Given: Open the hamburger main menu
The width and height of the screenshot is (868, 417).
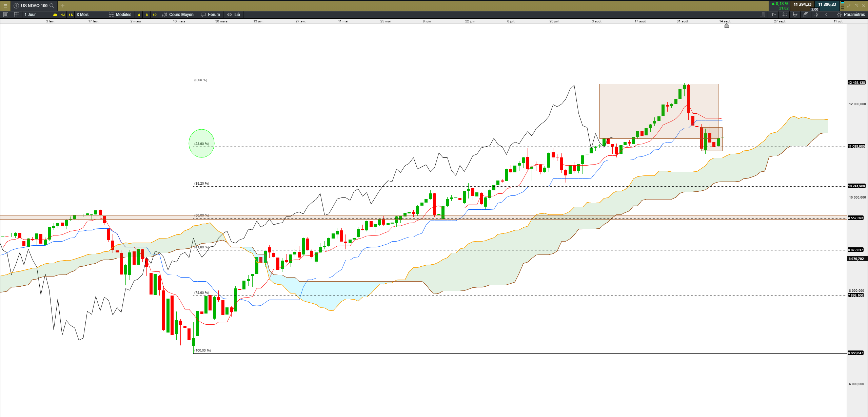Looking at the screenshot, I should (x=5, y=6).
